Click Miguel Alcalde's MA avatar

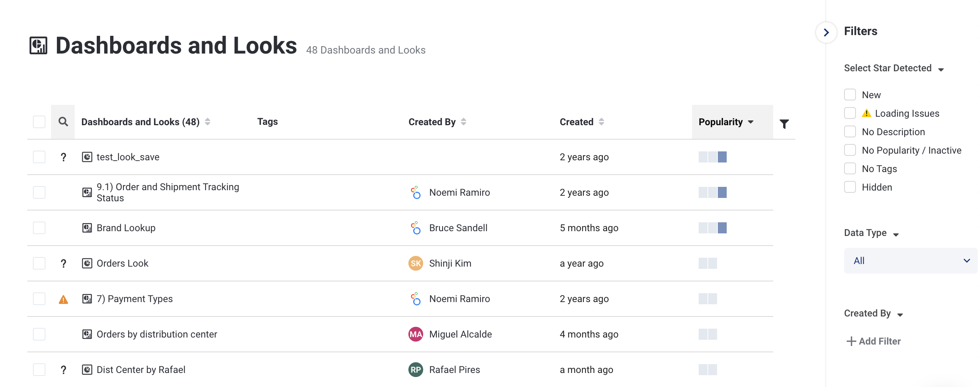[415, 334]
